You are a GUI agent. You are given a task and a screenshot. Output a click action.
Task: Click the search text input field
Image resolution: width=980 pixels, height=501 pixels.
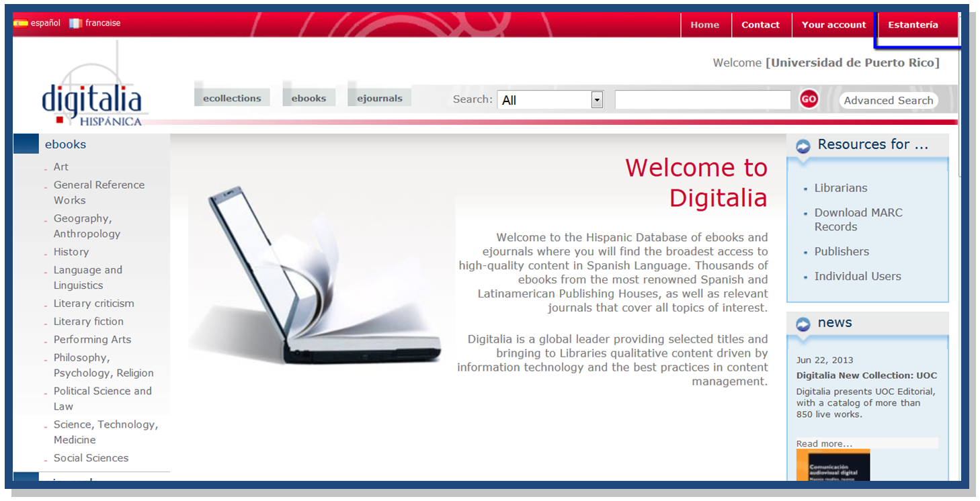(x=702, y=100)
